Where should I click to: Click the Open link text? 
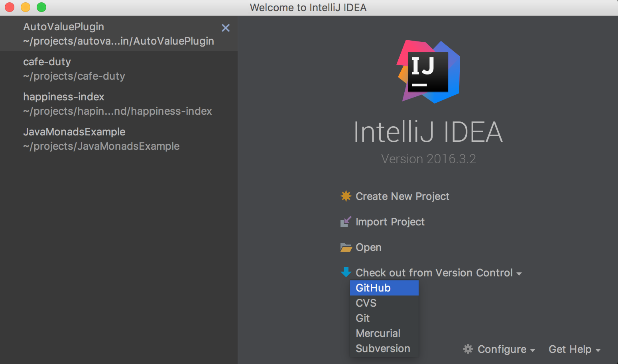(x=368, y=247)
